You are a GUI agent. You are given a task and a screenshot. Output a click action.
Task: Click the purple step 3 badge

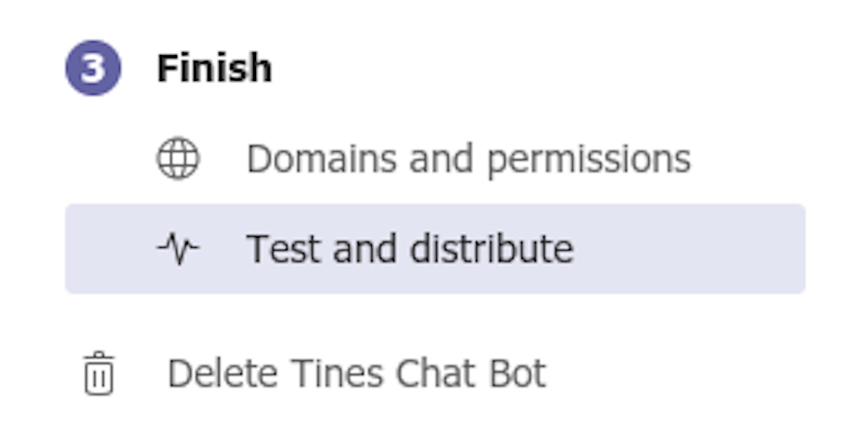93,69
